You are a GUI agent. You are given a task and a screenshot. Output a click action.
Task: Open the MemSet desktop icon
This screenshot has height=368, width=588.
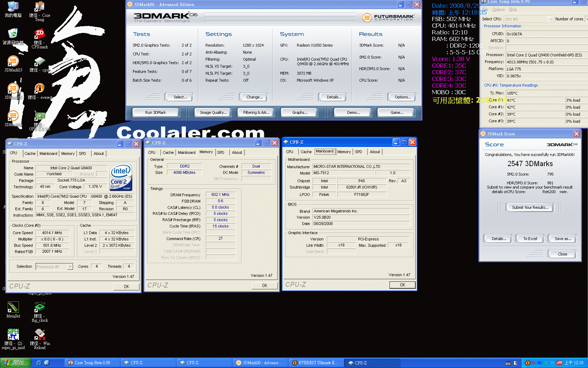coord(13,310)
